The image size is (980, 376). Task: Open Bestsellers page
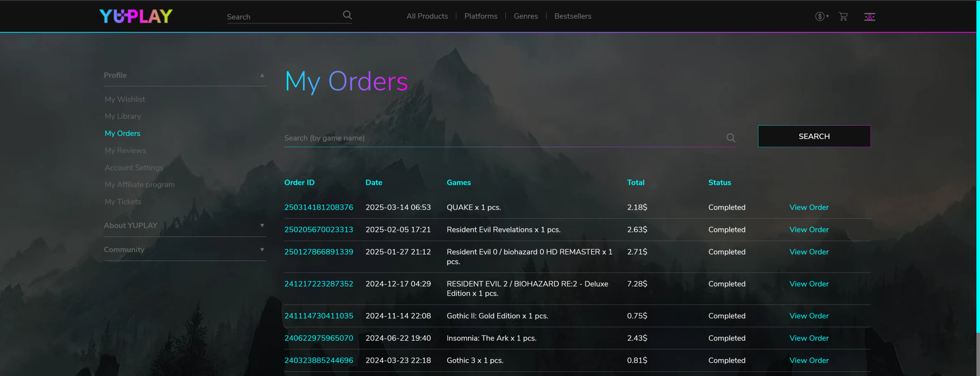[x=572, y=16]
